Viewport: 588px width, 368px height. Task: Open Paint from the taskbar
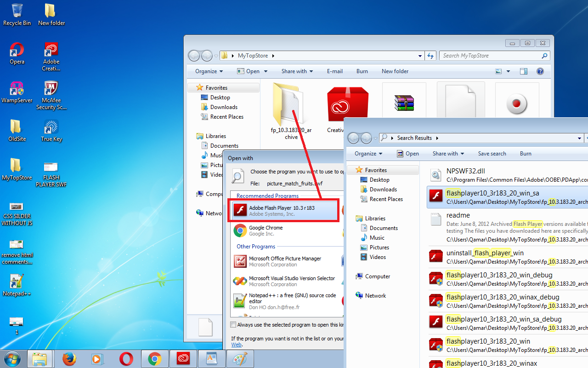pyautogui.click(x=240, y=359)
